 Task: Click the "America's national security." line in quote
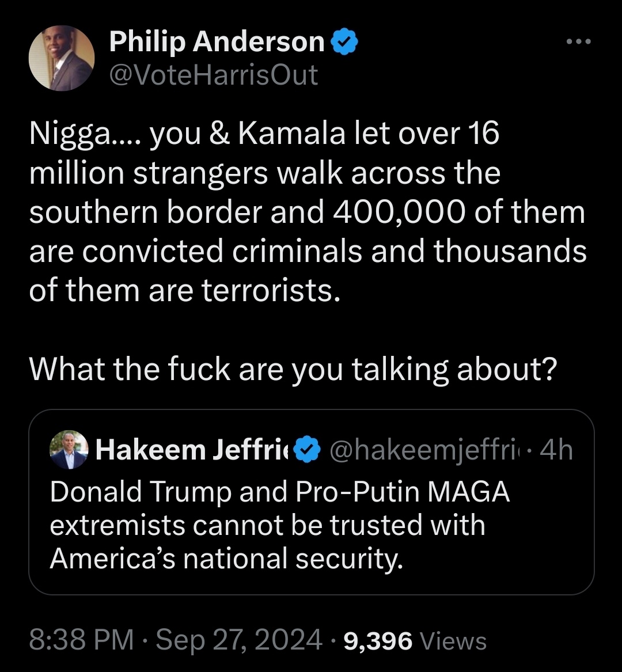pyautogui.click(x=225, y=558)
